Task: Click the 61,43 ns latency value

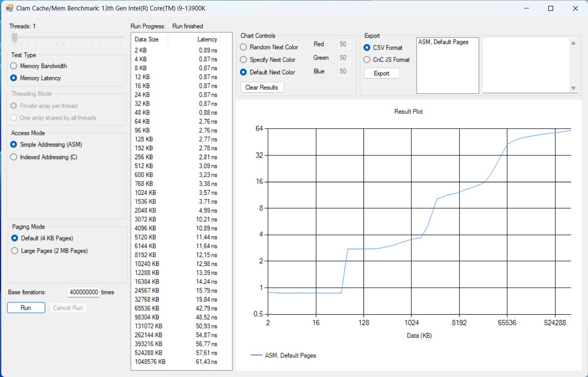Action: pos(206,362)
